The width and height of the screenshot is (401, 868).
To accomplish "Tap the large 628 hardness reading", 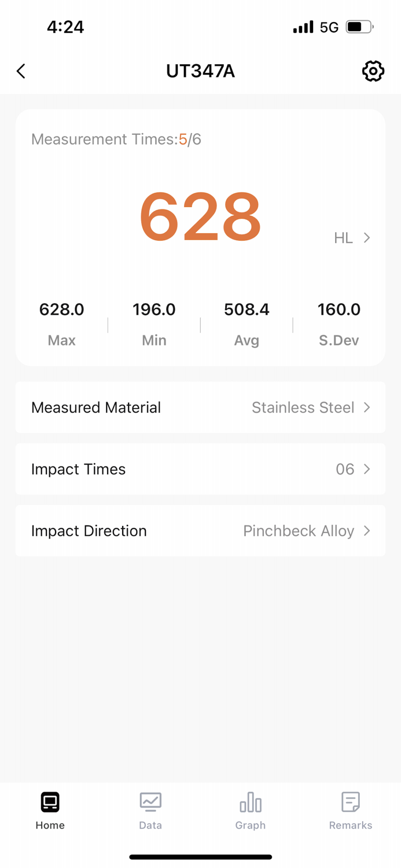I will [200, 215].
